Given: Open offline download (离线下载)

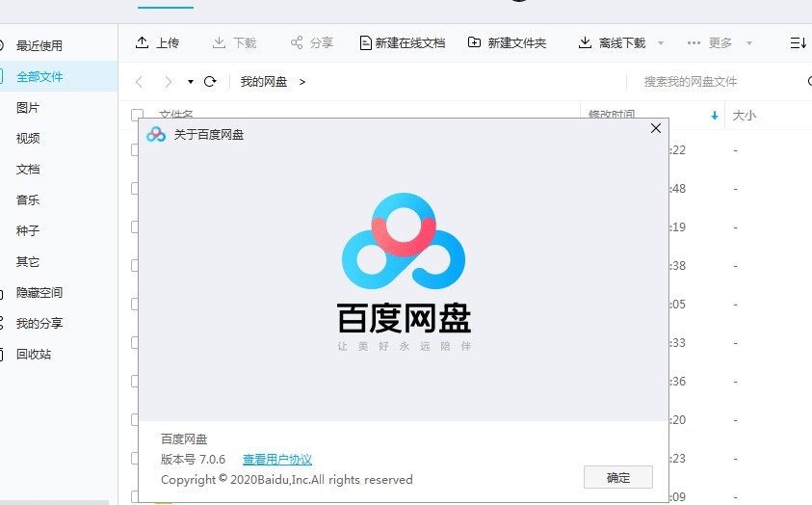Looking at the screenshot, I should pos(612,43).
